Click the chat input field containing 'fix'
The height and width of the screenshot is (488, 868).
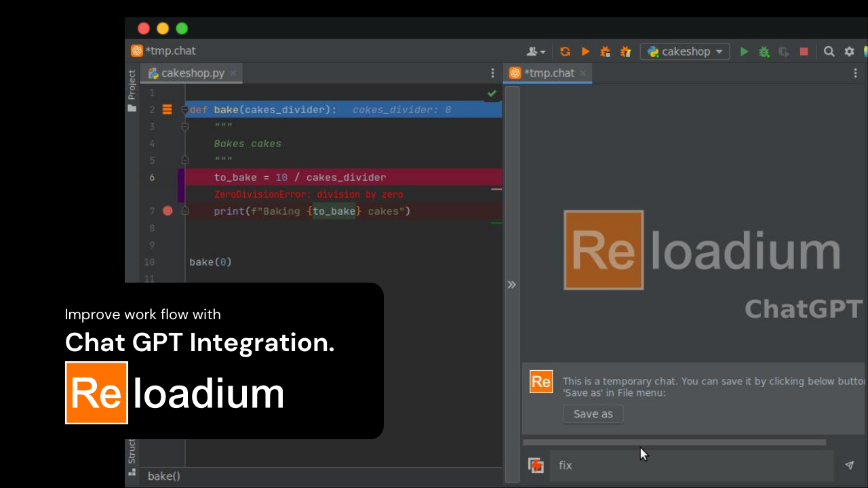(x=692, y=466)
